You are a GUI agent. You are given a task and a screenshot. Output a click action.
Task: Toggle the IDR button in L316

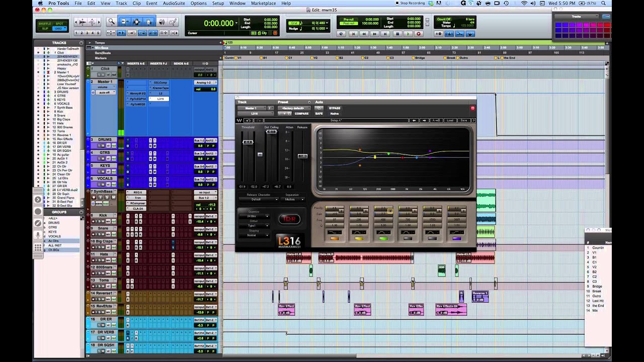[x=289, y=219]
